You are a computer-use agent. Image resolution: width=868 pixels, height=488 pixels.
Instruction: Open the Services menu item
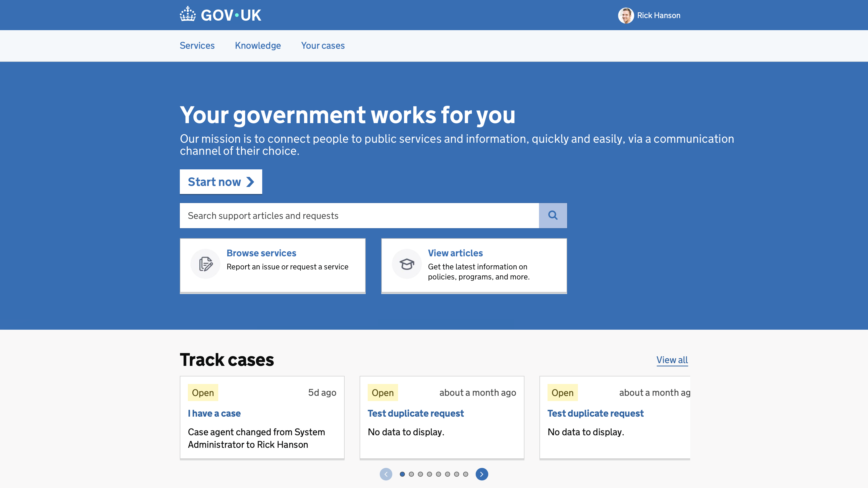pos(197,45)
